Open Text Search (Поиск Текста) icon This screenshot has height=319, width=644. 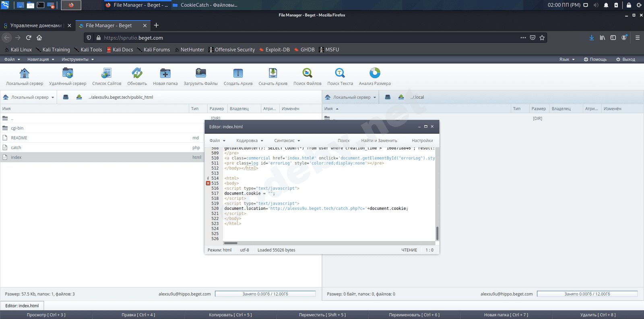coord(340,73)
